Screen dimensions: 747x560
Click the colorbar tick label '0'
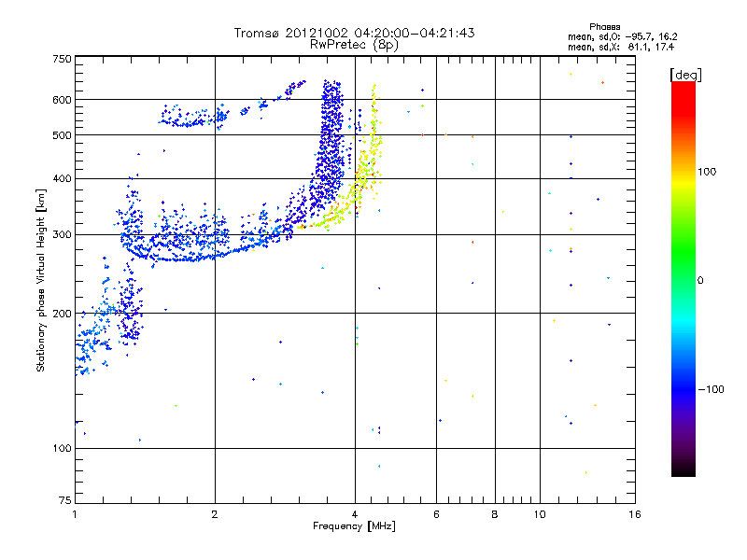point(700,281)
